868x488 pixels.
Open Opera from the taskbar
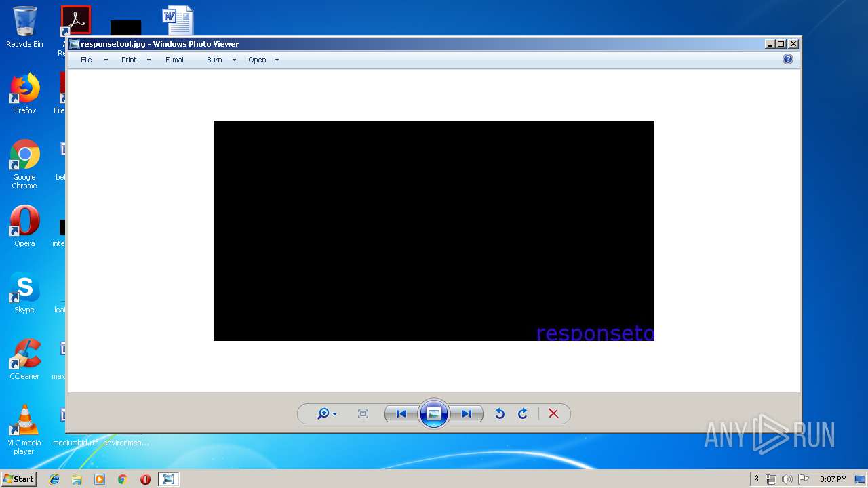(145, 479)
